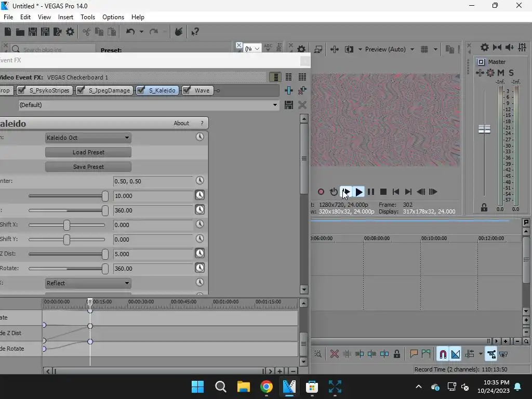Toggle animate clock for Rotate
The width and height of the screenshot is (532, 399).
point(200,268)
